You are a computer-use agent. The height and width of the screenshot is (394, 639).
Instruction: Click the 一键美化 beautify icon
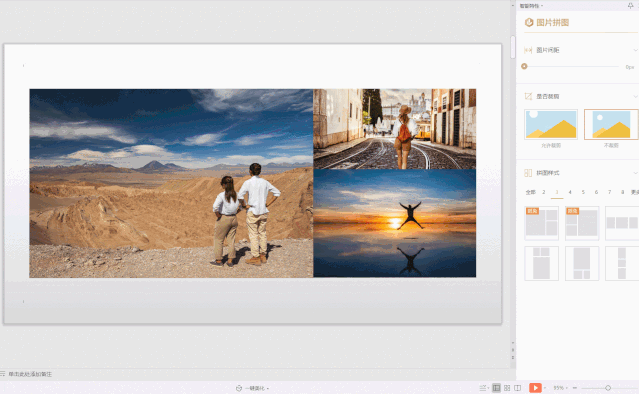(239, 388)
